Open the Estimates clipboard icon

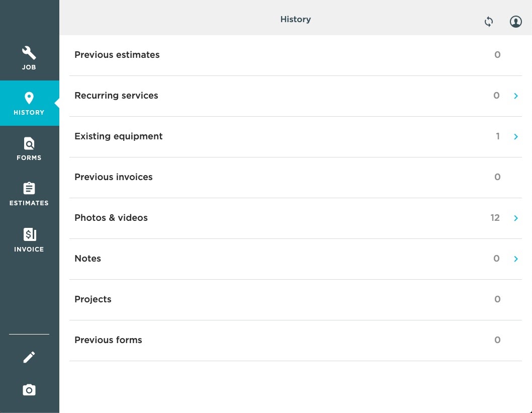(29, 189)
